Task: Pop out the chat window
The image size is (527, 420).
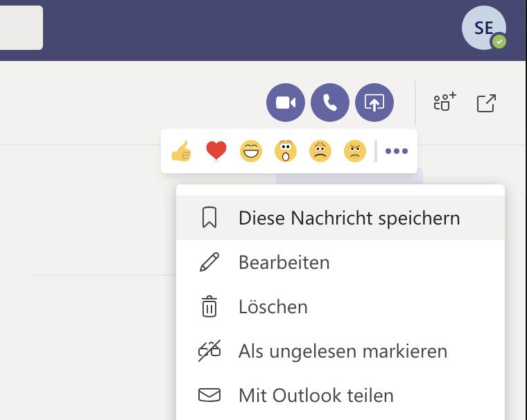Action: coord(486,103)
